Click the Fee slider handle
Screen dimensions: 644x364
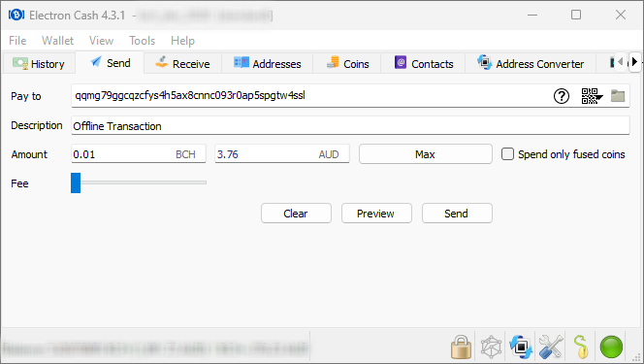point(76,182)
